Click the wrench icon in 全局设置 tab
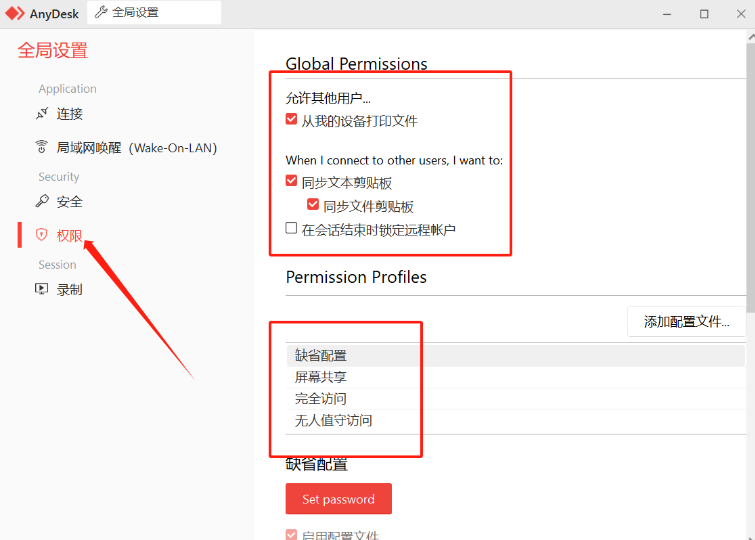Image resolution: width=755 pixels, height=540 pixels. [x=101, y=12]
